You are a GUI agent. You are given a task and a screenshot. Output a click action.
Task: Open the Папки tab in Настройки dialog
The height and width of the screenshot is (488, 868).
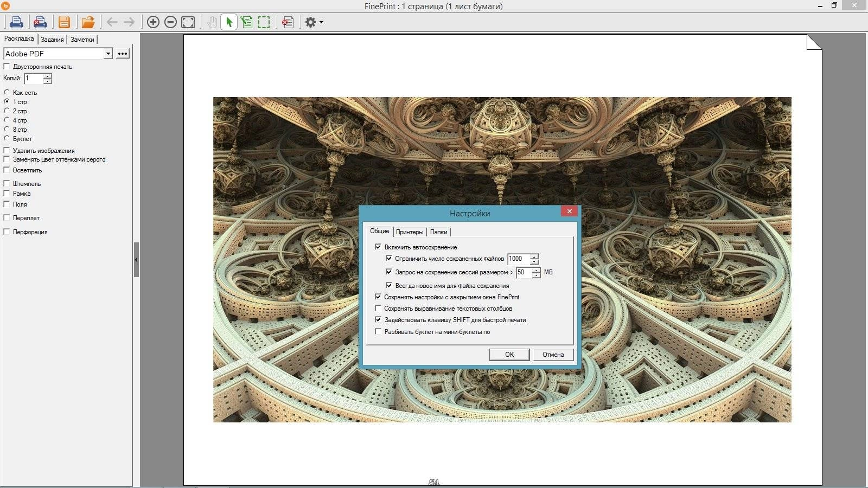coord(438,232)
